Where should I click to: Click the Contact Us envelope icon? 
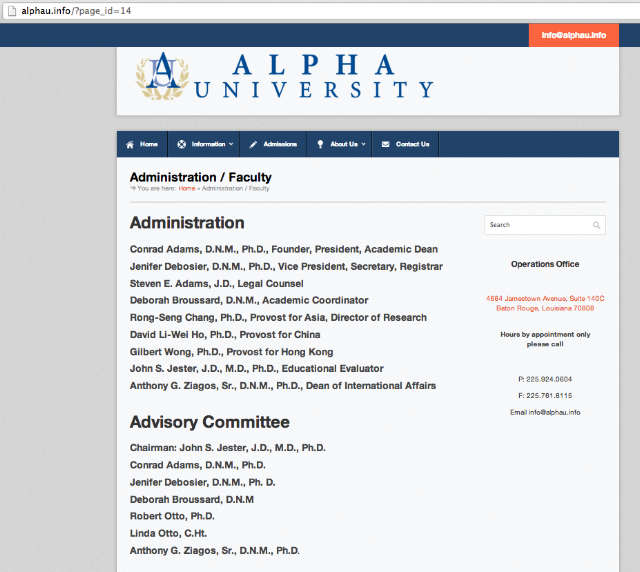click(x=385, y=144)
